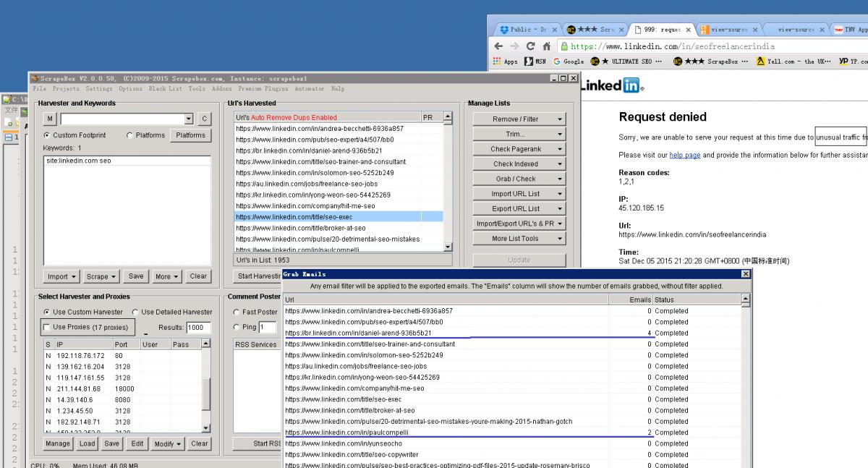
Task: Select the Fast Poster radio button
Action: pyautogui.click(x=237, y=312)
